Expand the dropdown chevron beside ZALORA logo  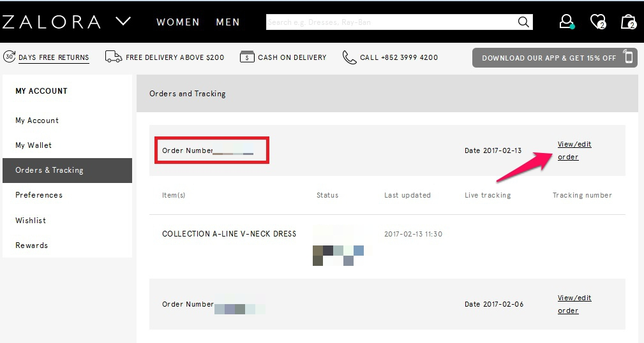(x=123, y=21)
